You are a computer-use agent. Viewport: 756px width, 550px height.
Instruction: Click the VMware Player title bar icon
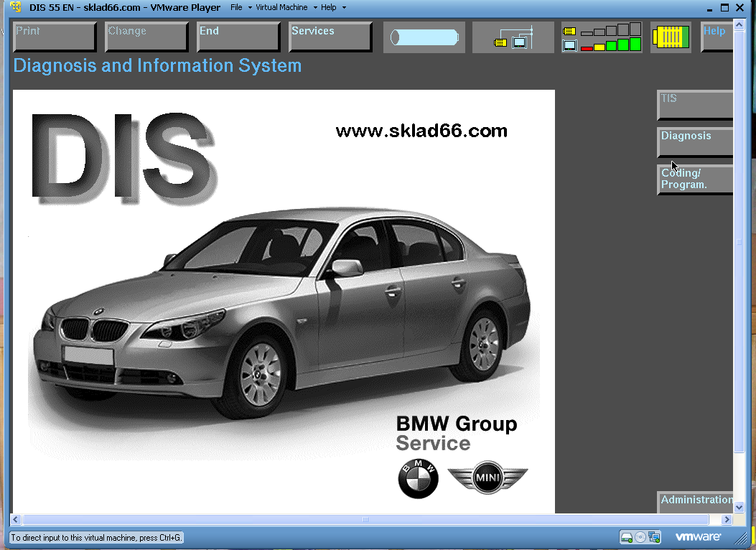[15, 7]
